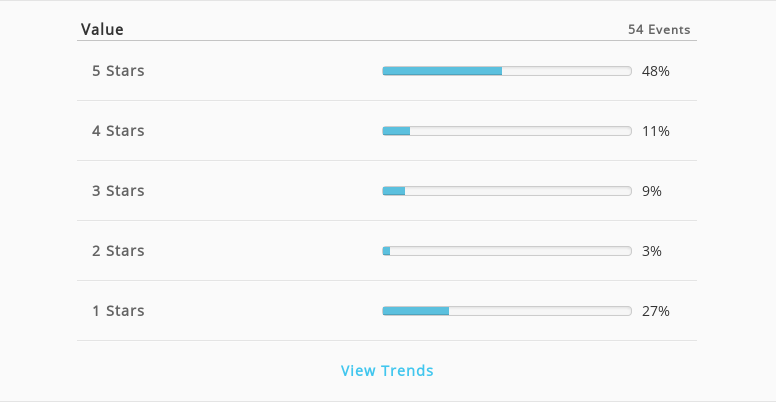Click the 1 Stars progress bar

pyautogui.click(x=507, y=311)
